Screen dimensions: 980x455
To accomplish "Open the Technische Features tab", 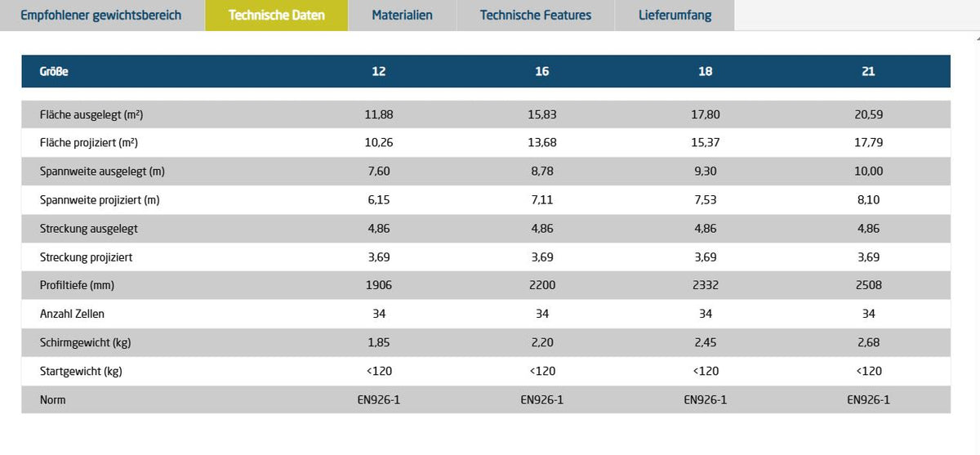I will 536,16.
